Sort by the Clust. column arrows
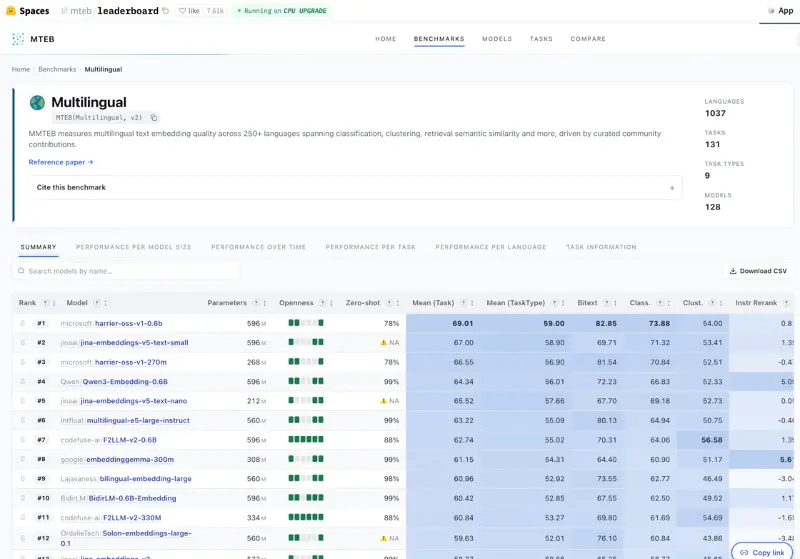Screen dimensions: 800x559 pos(720,303)
